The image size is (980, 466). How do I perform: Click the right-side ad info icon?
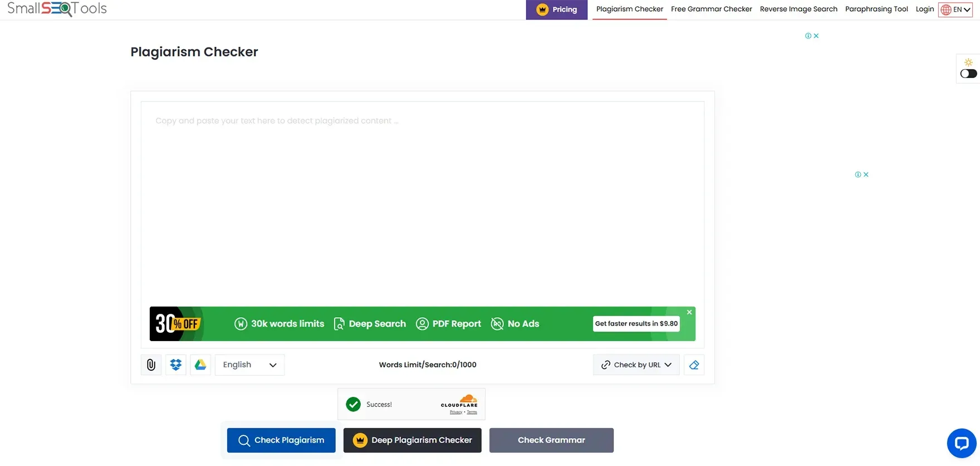coord(858,174)
